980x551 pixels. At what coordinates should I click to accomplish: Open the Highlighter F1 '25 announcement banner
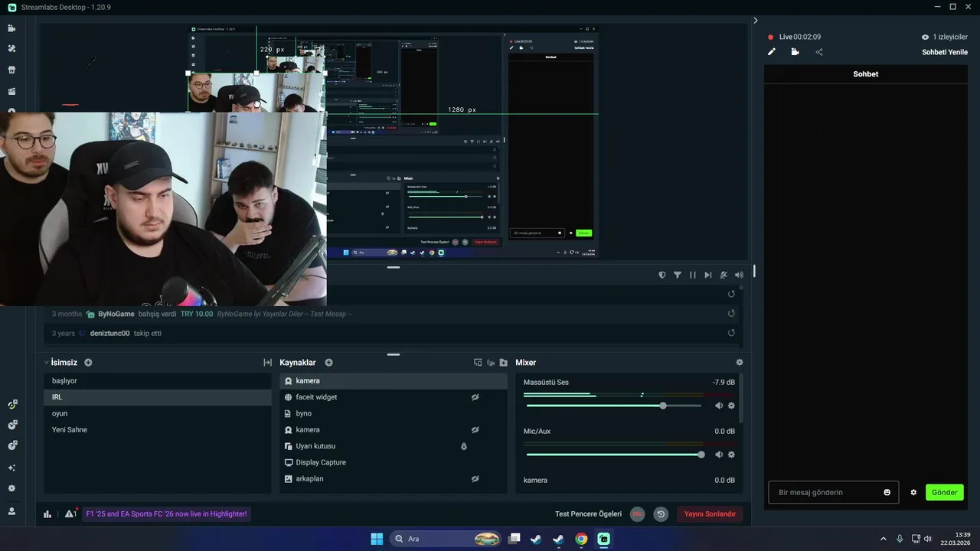click(167, 514)
